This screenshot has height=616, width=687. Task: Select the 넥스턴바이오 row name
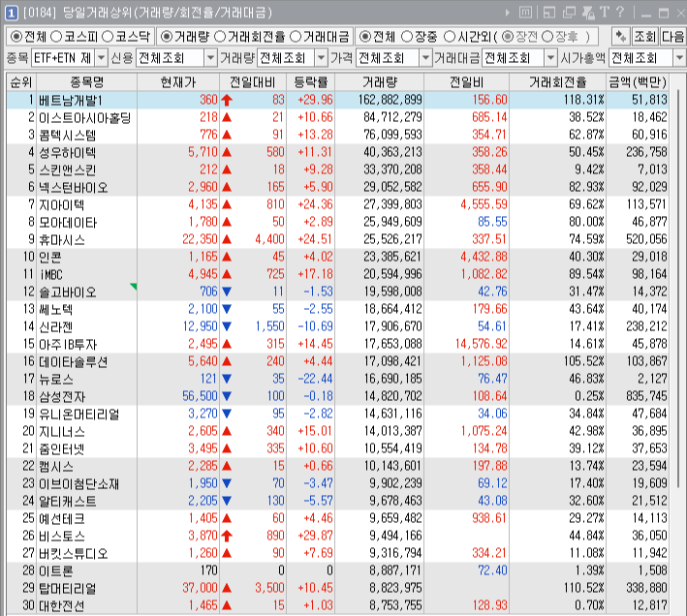click(x=74, y=187)
